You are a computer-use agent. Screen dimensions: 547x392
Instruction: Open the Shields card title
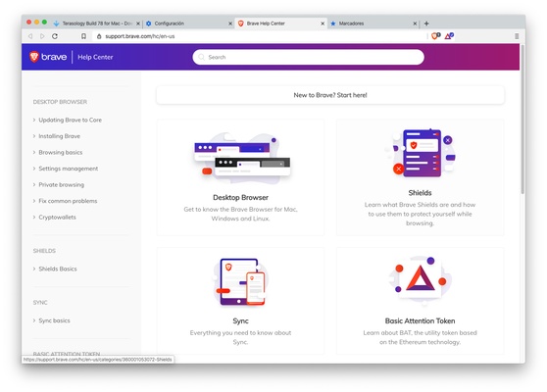tap(420, 193)
